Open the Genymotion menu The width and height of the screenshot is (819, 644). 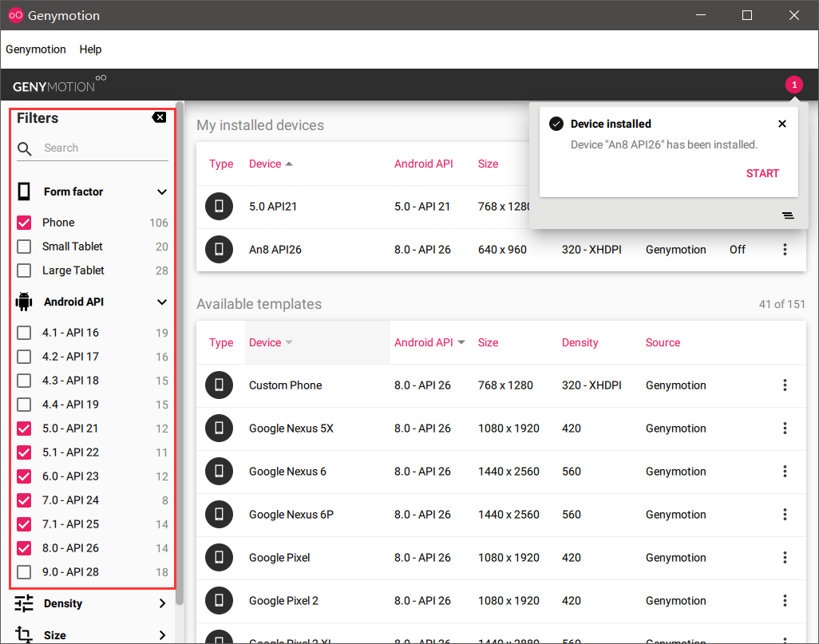[x=35, y=49]
